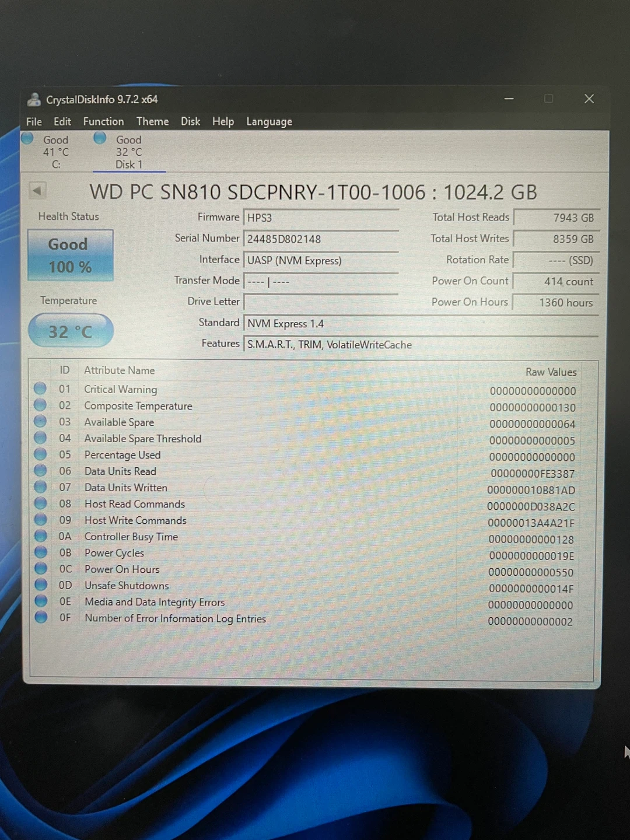Click the Total Host Reads value 7943 GB

(x=556, y=218)
